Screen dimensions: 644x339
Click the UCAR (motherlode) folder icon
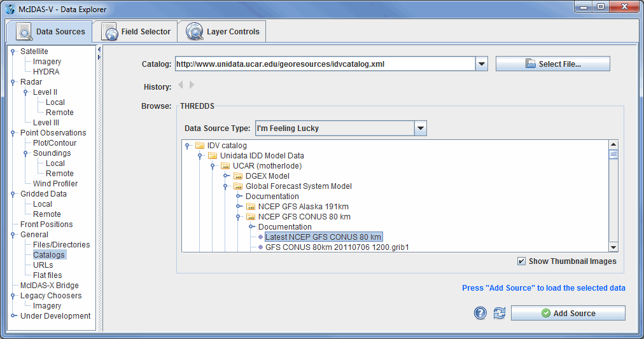click(225, 166)
